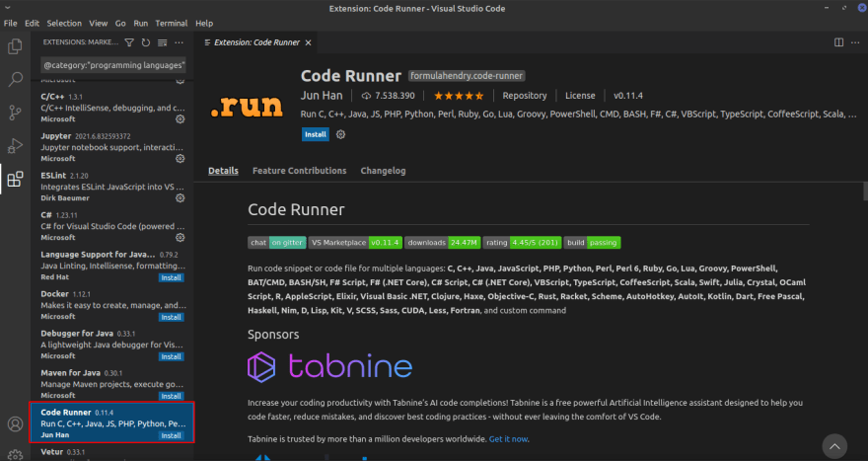The width and height of the screenshot is (868, 461).
Task: Switch to the Details tab
Action: click(x=223, y=171)
